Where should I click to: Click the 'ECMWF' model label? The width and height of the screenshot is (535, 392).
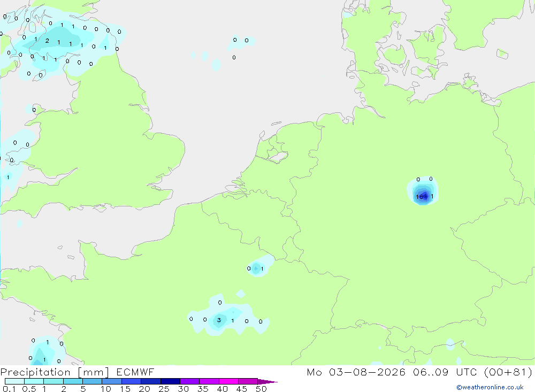pyautogui.click(x=135, y=372)
